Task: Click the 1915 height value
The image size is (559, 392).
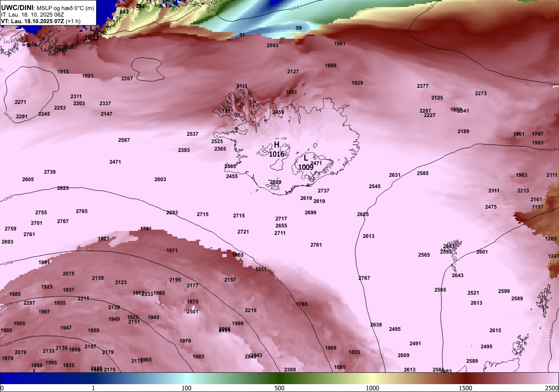Action: (x=63, y=72)
